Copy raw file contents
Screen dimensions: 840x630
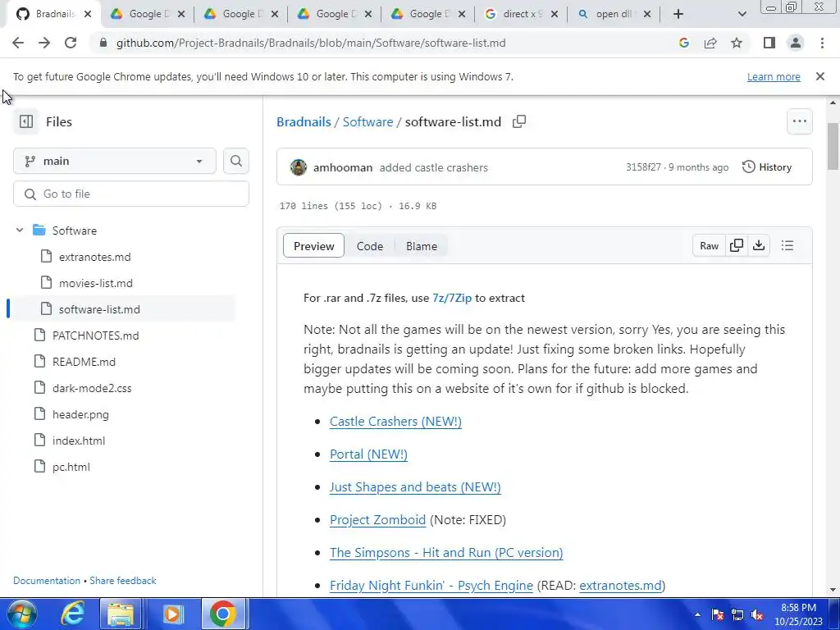tap(737, 245)
